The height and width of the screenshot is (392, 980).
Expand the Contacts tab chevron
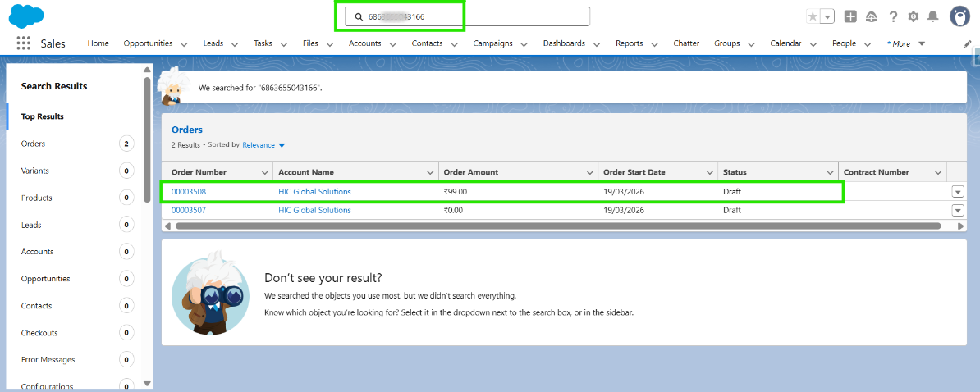point(455,44)
